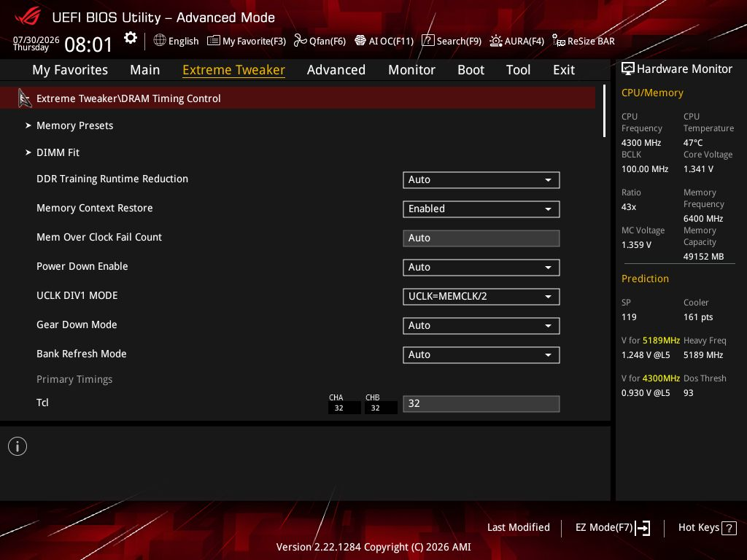The height and width of the screenshot is (560, 747).
Task: Click the 161 pts cooler score
Action: [698, 317]
